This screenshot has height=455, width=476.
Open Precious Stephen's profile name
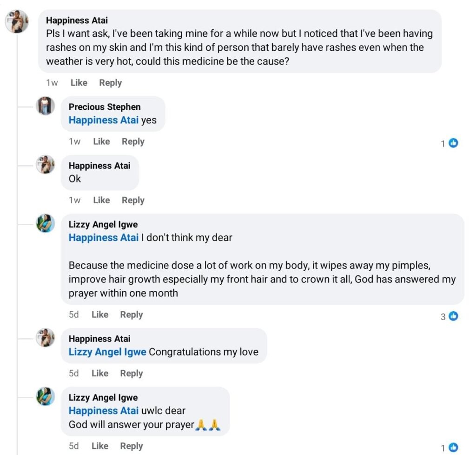(105, 107)
